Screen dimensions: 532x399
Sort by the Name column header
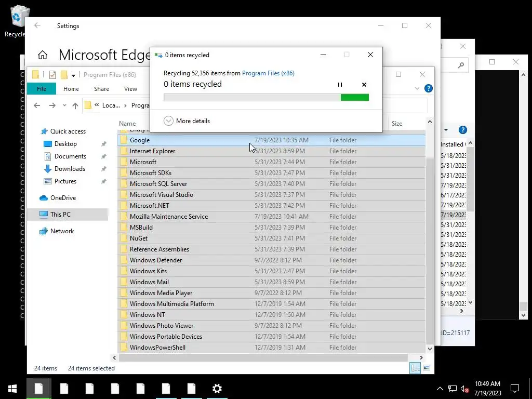(127, 124)
